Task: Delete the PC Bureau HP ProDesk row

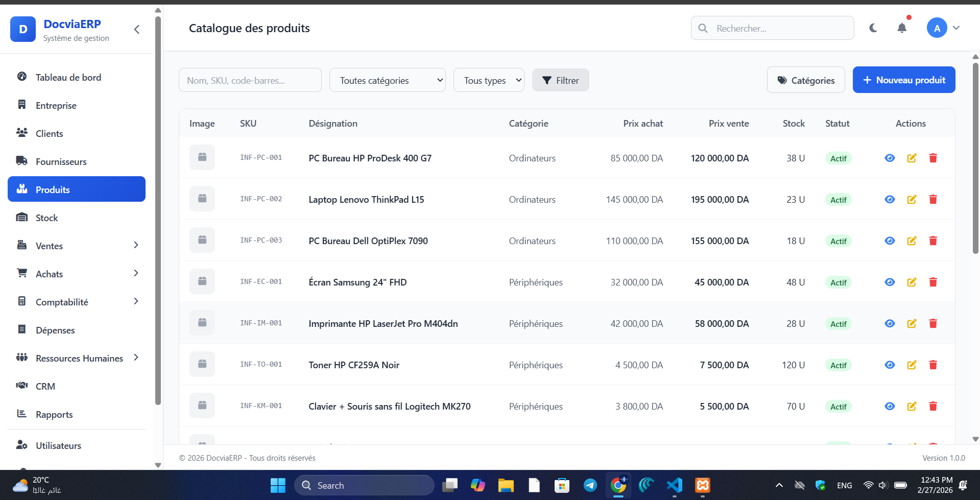Action: point(933,158)
